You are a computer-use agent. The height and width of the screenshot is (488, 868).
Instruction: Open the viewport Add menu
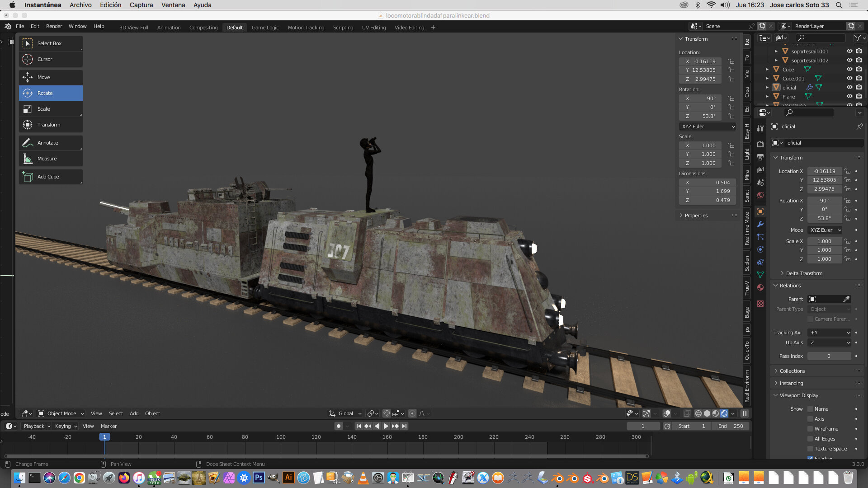point(134,413)
